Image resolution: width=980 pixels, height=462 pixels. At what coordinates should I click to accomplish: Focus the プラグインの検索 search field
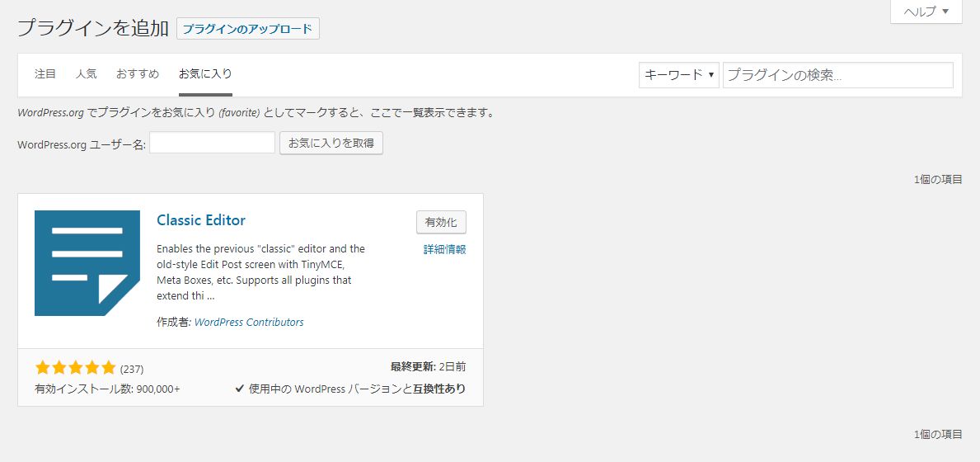click(838, 75)
